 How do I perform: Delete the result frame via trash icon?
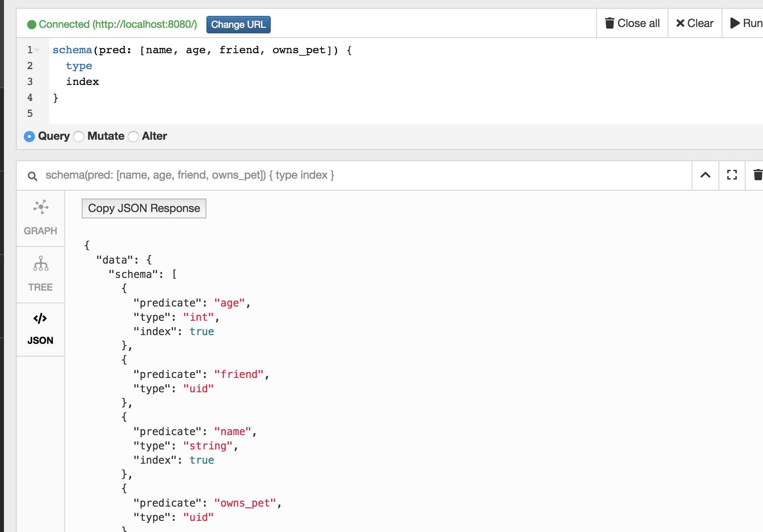tap(757, 175)
